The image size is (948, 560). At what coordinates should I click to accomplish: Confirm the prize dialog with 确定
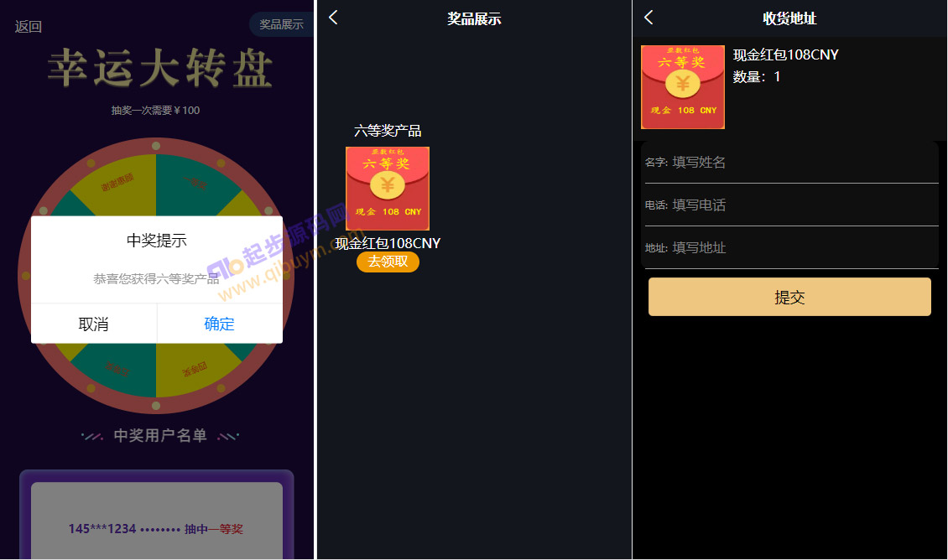pos(220,324)
